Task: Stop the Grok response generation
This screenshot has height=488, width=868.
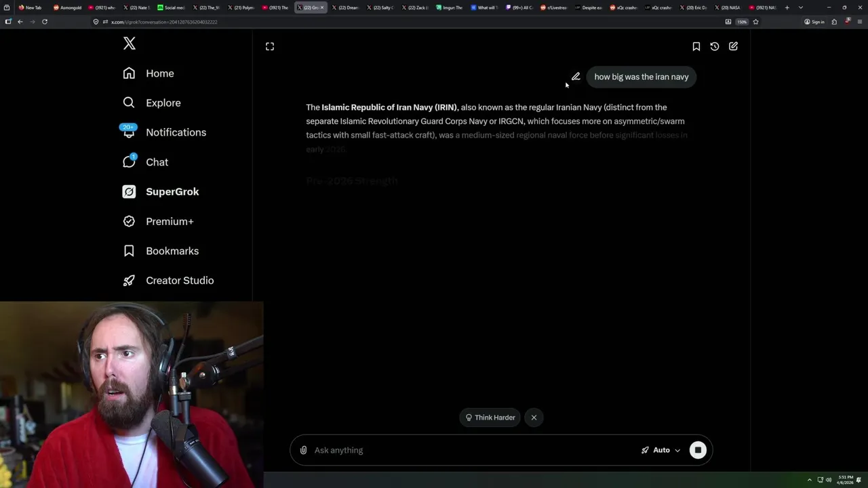Action: 698,450
